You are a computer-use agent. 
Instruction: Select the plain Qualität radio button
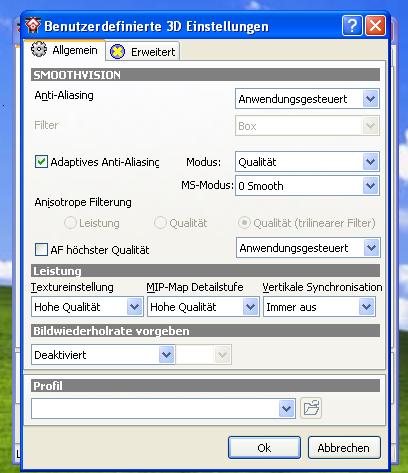pos(160,223)
